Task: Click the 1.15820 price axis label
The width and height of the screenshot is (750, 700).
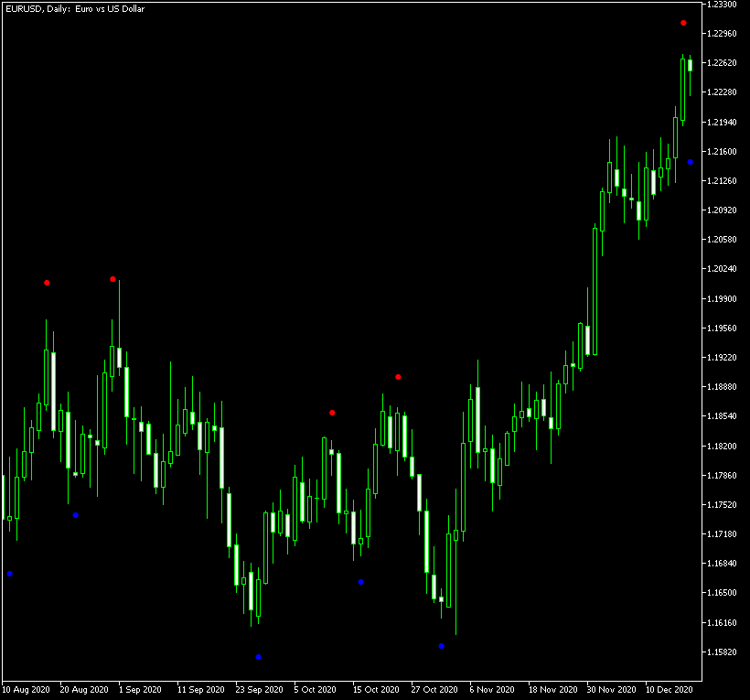Action: 723,652
